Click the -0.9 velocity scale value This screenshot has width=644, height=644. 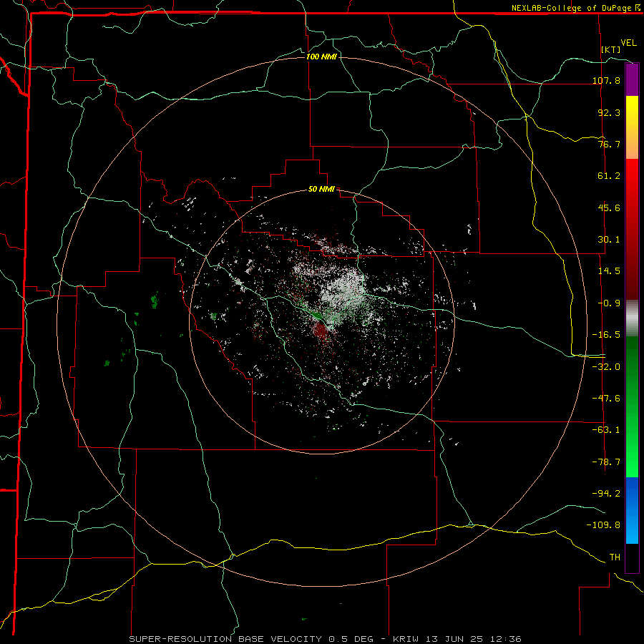click(609, 303)
